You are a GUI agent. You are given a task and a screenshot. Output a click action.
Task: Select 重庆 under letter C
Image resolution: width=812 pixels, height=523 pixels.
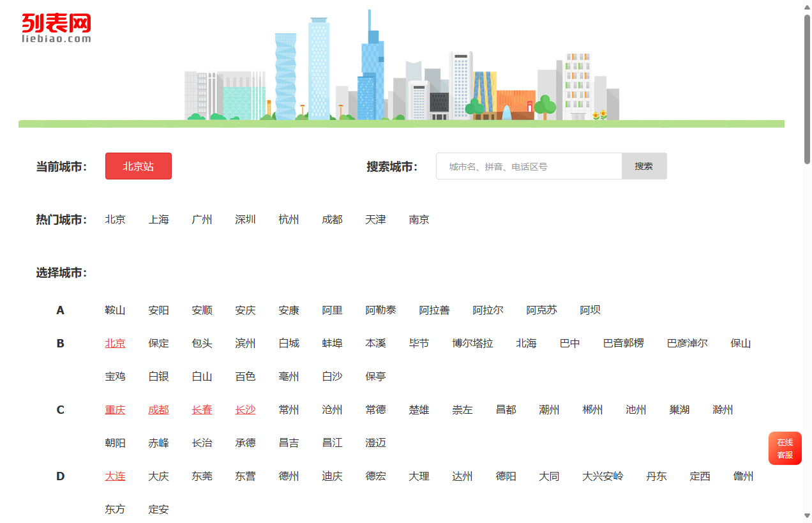(115, 409)
